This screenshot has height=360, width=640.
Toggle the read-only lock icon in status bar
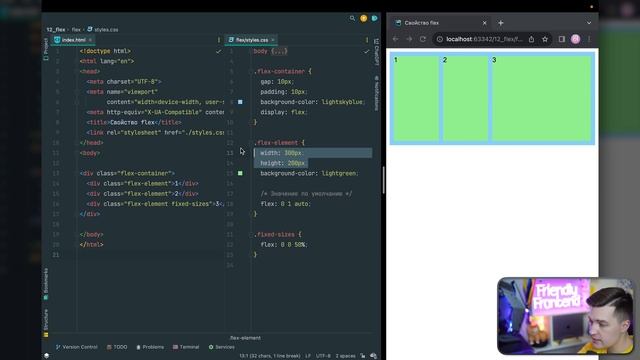(362, 356)
